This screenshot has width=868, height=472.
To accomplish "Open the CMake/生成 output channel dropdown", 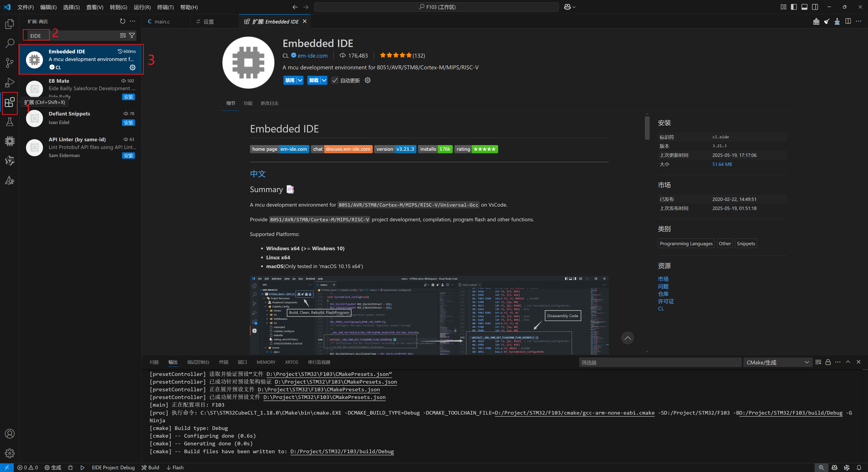I will pyautogui.click(x=778, y=363).
